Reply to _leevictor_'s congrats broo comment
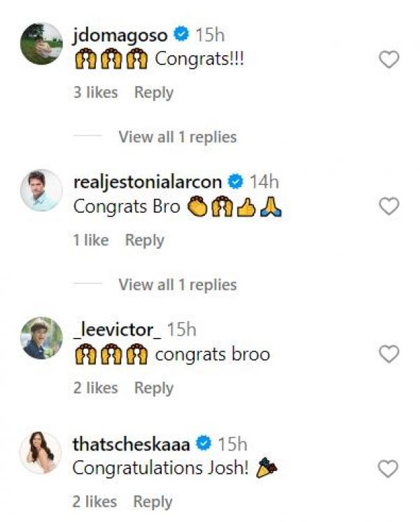 153,388
